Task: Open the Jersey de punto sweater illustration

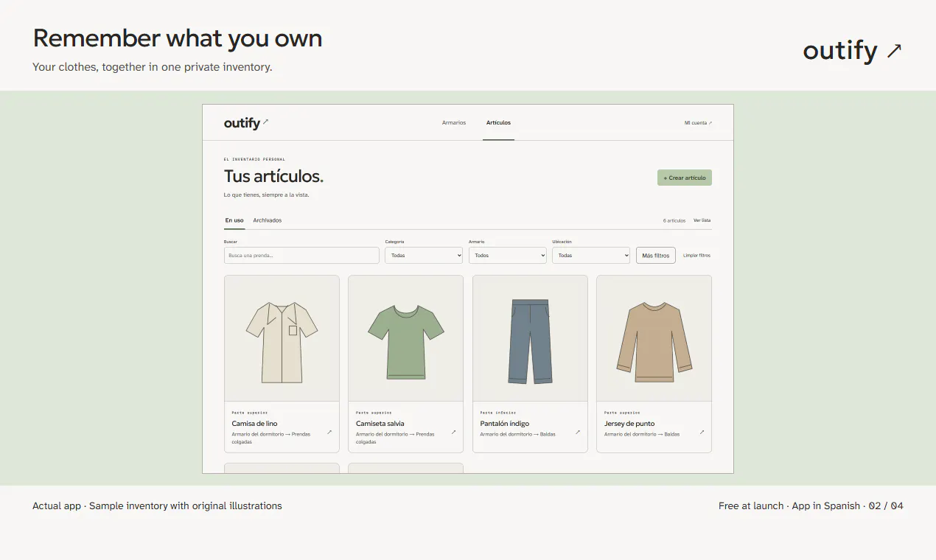Action: click(654, 342)
